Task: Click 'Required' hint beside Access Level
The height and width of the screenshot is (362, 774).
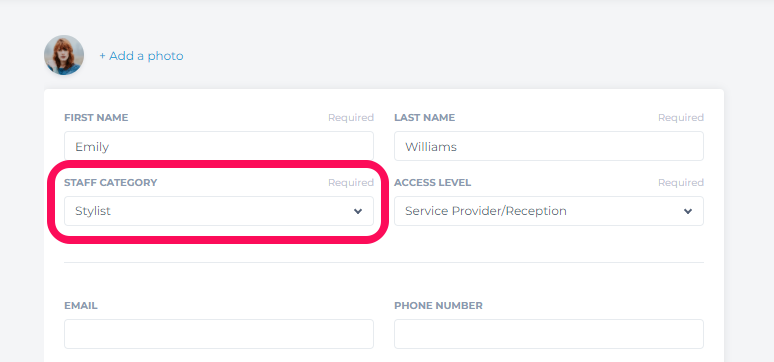Action: pos(681,183)
